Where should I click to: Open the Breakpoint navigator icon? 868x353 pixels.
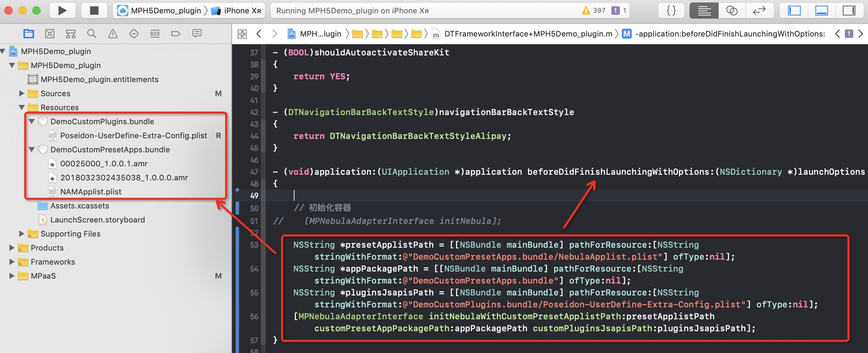click(x=176, y=34)
